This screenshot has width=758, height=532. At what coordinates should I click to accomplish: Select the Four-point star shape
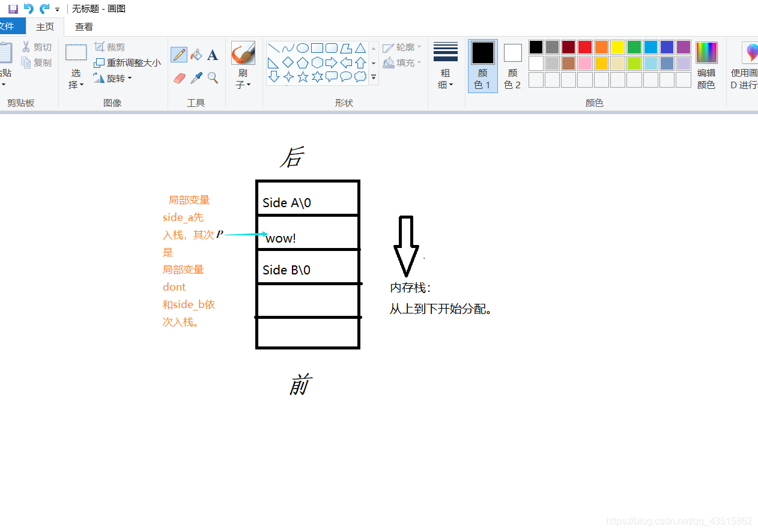(x=288, y=77)
